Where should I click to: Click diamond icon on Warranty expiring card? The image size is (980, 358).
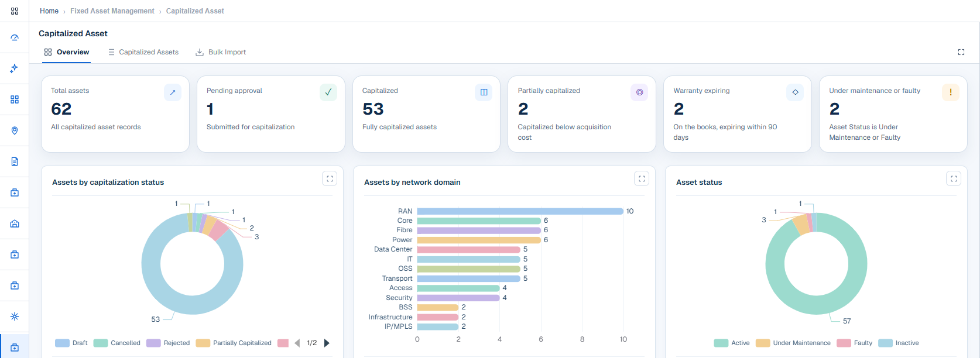(x=795, y=92)
